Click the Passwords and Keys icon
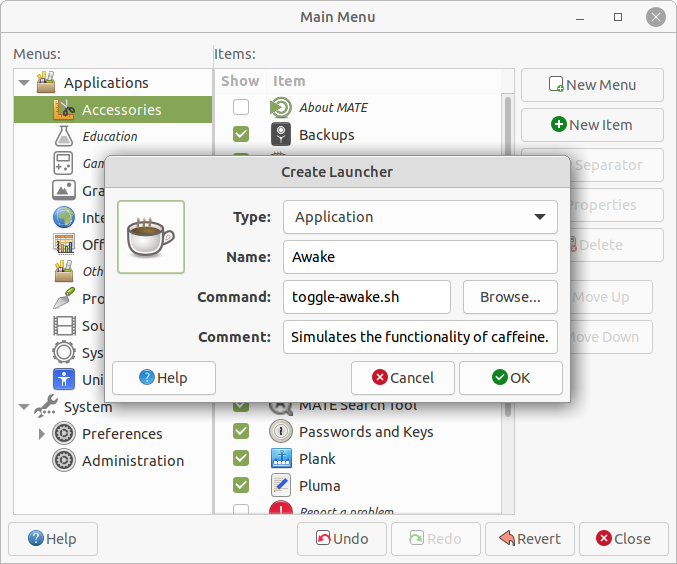 click(x=281, y=431)
